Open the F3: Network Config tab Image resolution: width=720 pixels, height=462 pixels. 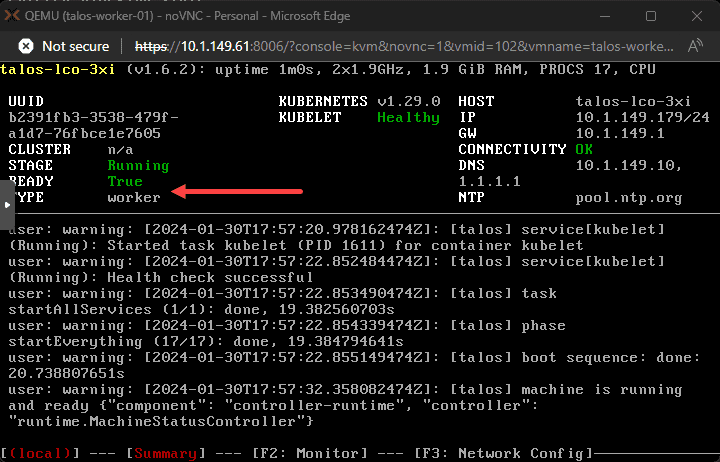(504, 453)
